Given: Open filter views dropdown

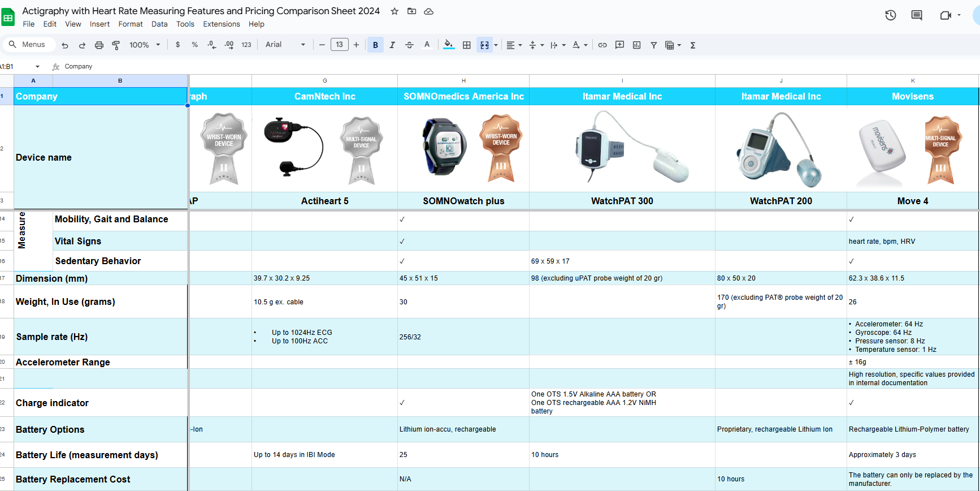Looking at the screenshot, I should 673,45.
